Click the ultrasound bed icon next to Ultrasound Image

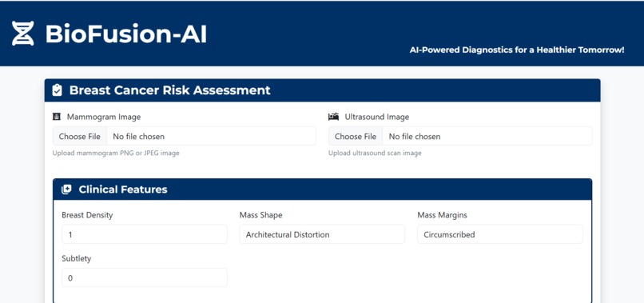coord(333,117)
